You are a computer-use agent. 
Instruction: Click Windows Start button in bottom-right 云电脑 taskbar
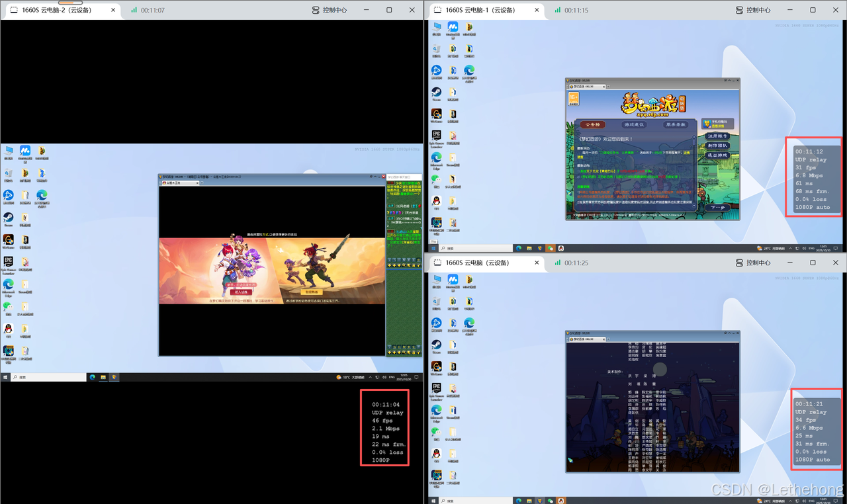tap(433, 500)
